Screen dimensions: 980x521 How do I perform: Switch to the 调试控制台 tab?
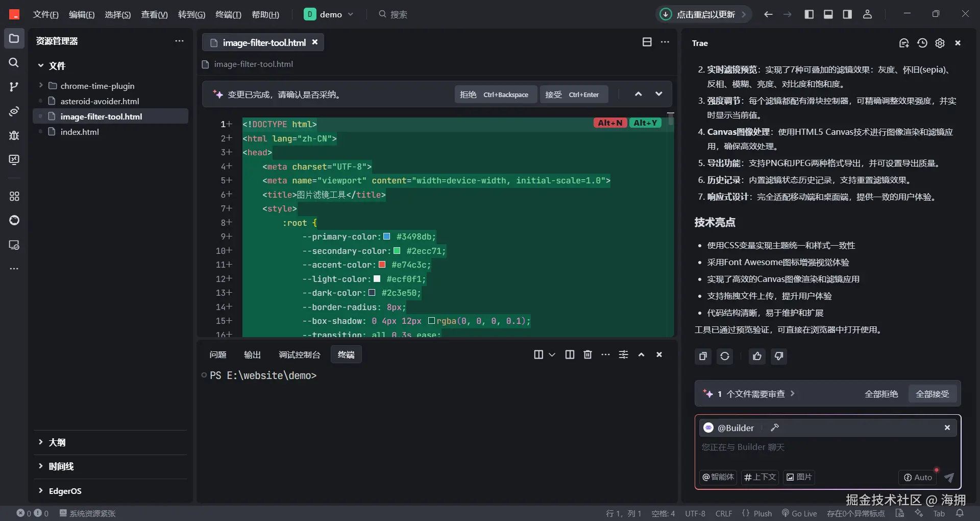click(x=300, y=354)
